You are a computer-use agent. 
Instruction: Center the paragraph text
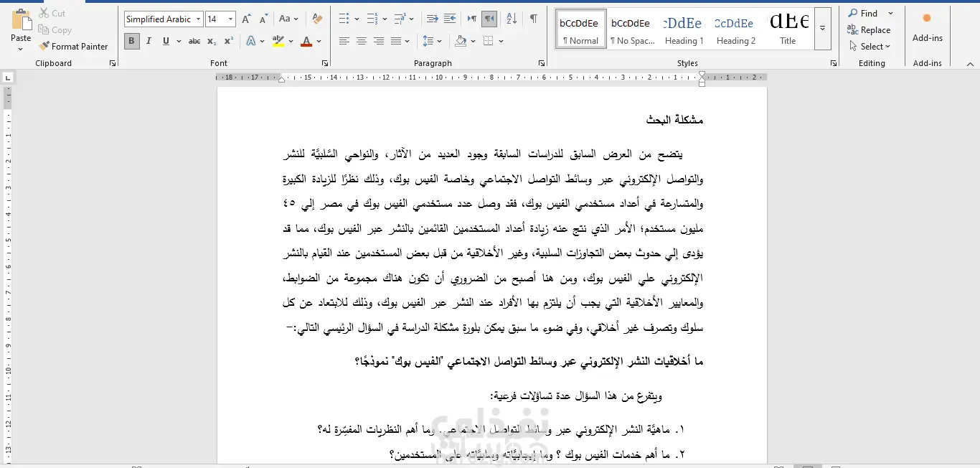coord(361,41)
